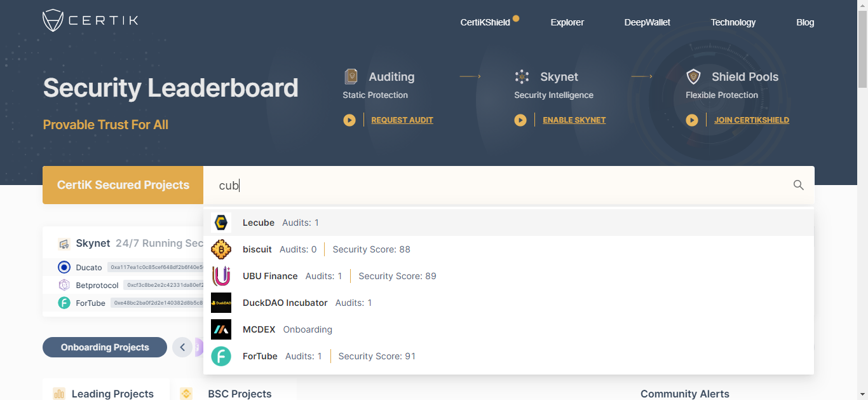868x400 pixels.
Task: Click the Betprotocol logo icon
Action: [64, 285]
